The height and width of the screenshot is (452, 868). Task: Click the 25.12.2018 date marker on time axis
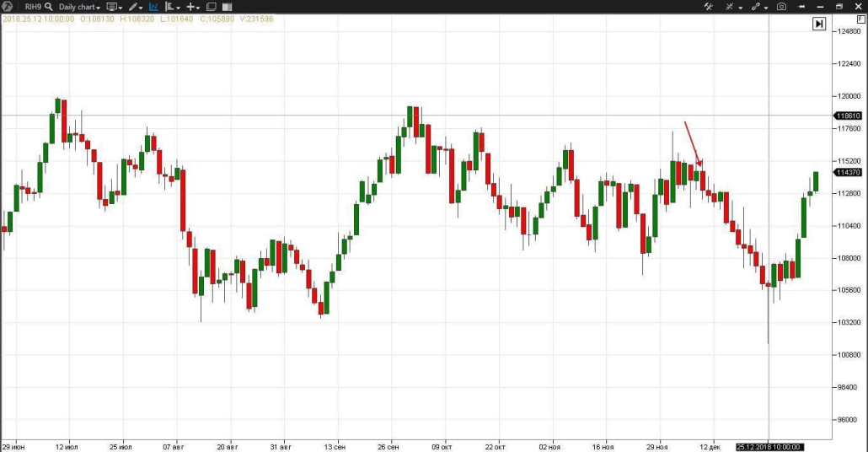pos(769,447)
